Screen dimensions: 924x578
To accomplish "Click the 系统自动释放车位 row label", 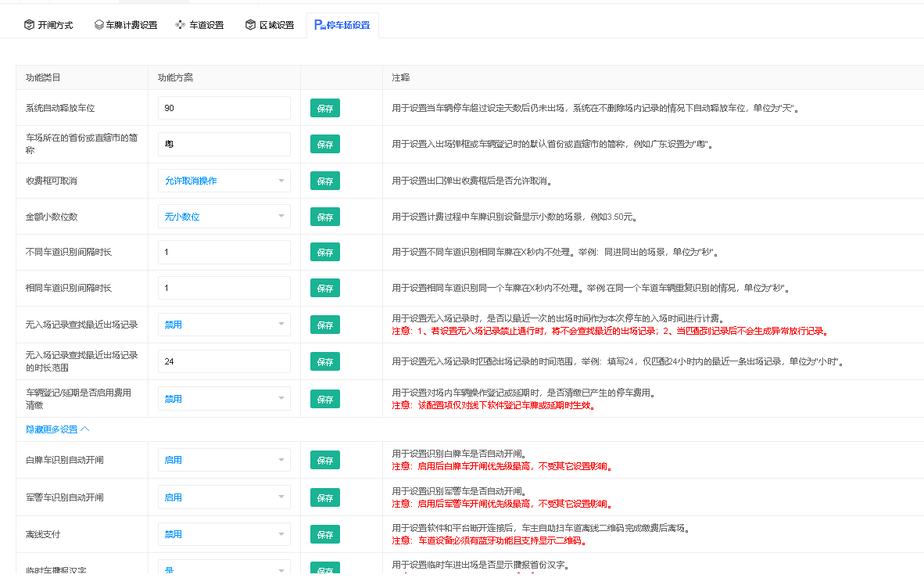I will pos(60,108).
